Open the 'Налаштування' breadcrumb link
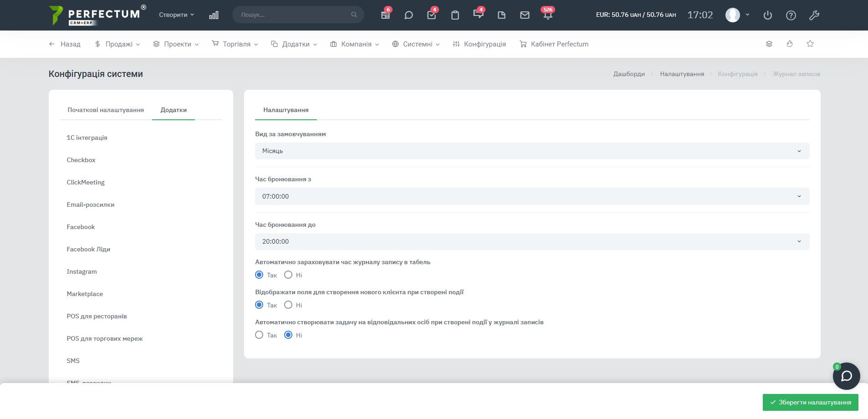The image size is (868, 419). [682, 74]
